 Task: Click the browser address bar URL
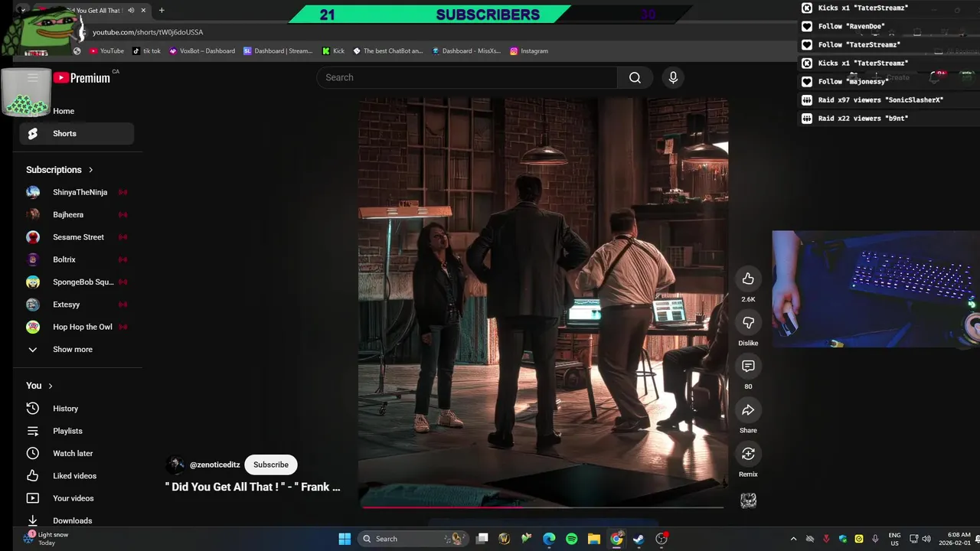pyautogui.click(x=148, y=32)
